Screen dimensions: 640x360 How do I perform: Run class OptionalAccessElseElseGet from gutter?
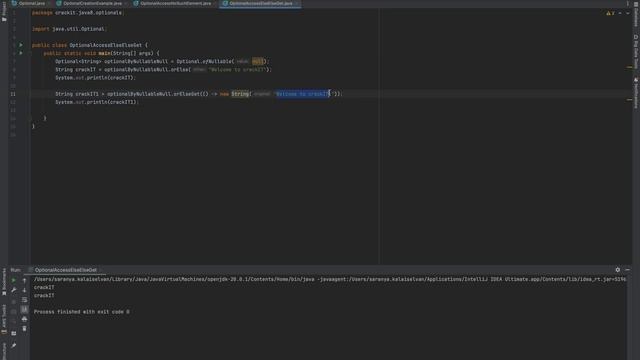click(21, 45)
